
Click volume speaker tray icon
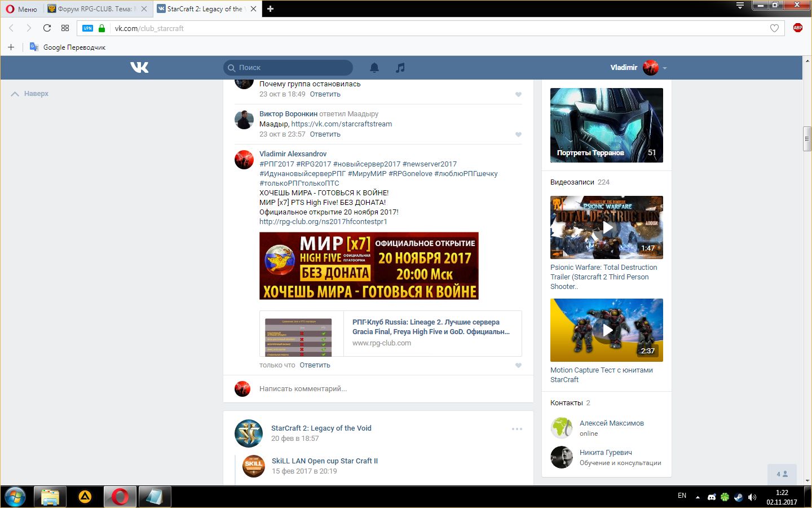click(752, 497)
